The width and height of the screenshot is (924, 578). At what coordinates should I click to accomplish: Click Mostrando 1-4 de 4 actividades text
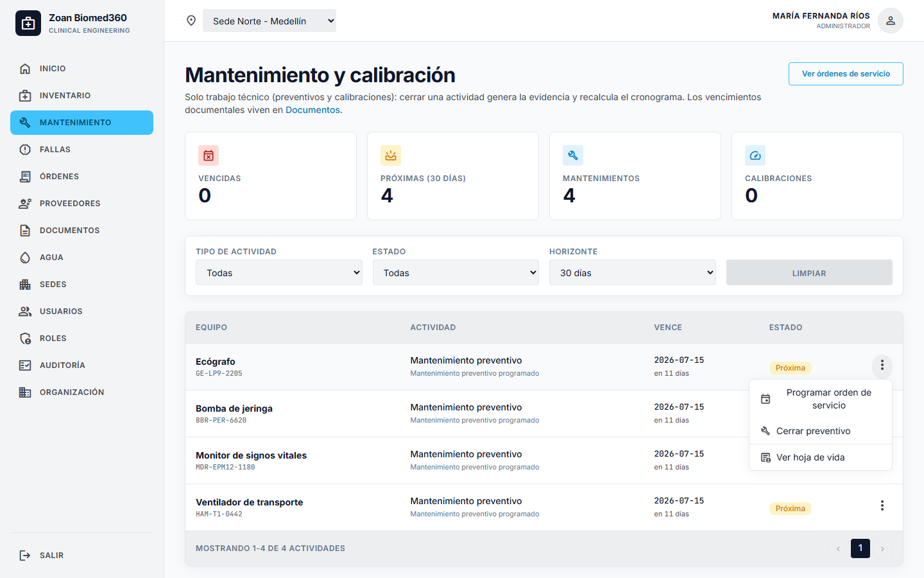click(x=270, y=548)
